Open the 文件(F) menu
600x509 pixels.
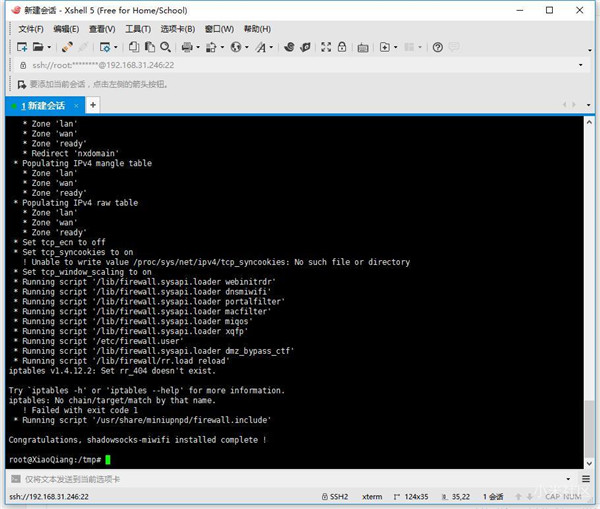click(x=30, y=29)
